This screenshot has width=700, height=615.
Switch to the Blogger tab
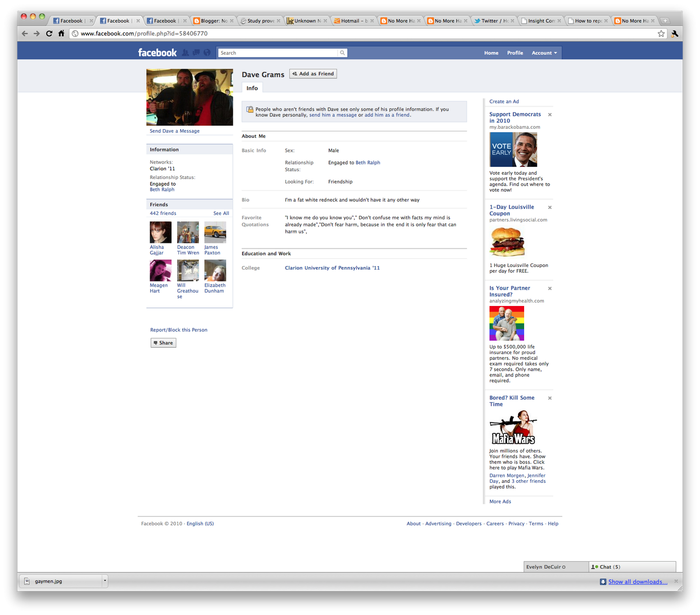point(214,21)
